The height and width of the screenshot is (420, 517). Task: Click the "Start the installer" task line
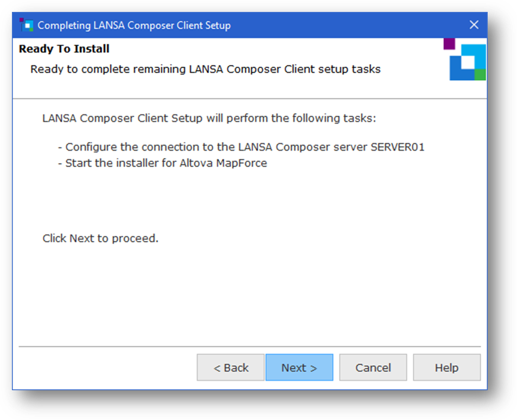[119, 163]
